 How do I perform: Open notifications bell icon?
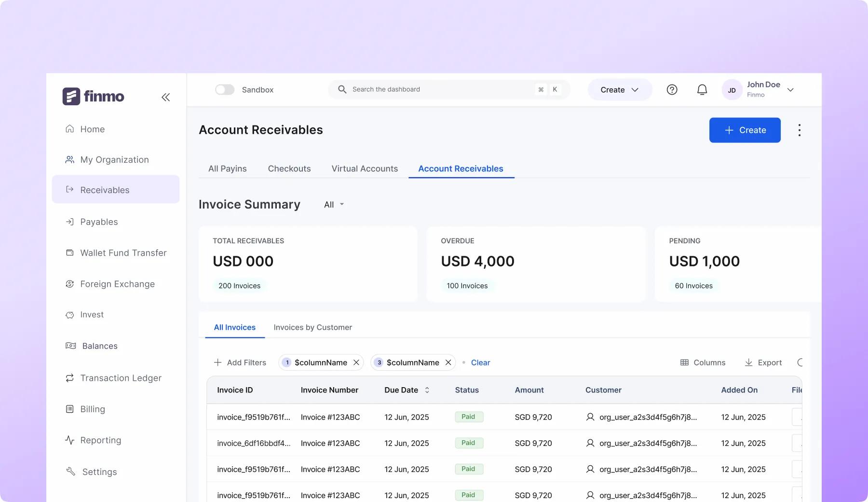tap(702, 90)
